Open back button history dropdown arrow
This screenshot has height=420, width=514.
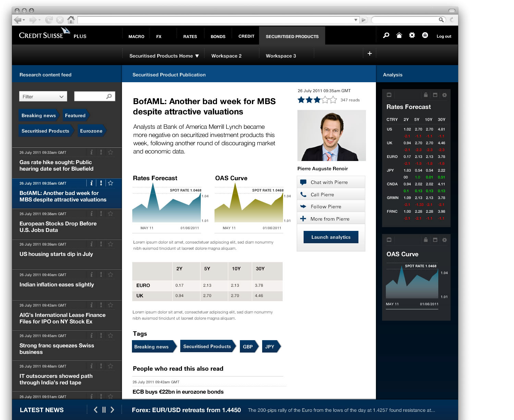click(24, 20)
